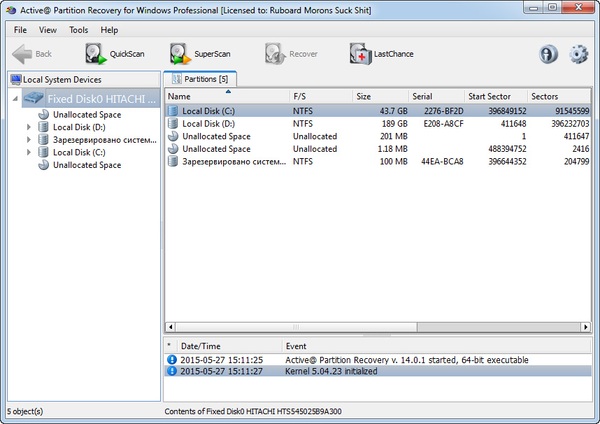Run QuickScan from the toolbar
The image size is (600, 424).
[x=114, y=53]
